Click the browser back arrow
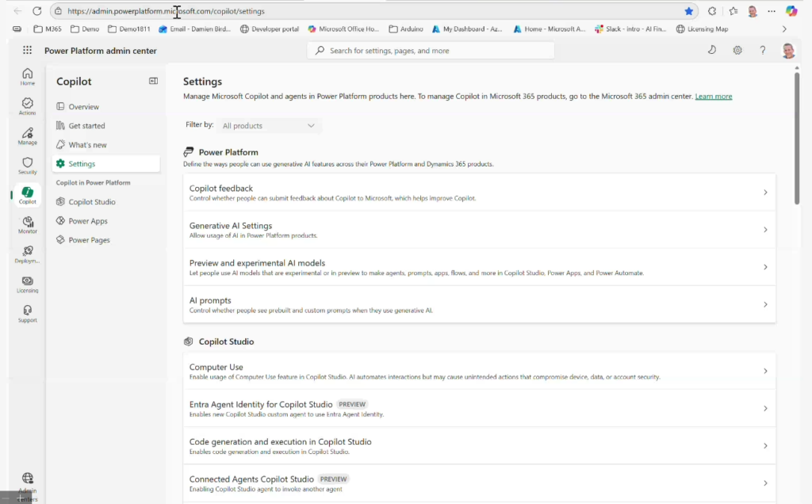Screen dimensions: 812x504 pyautogui.click(x=17, y=11)
